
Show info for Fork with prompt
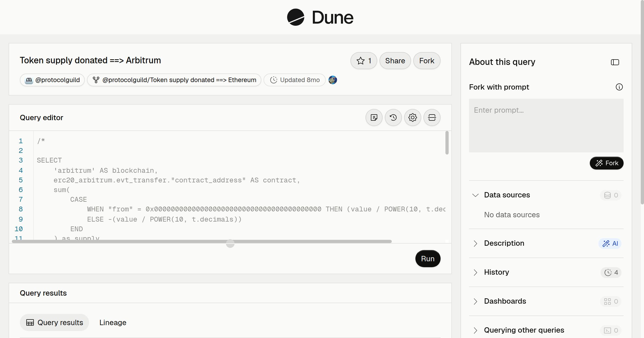point(619,87)
